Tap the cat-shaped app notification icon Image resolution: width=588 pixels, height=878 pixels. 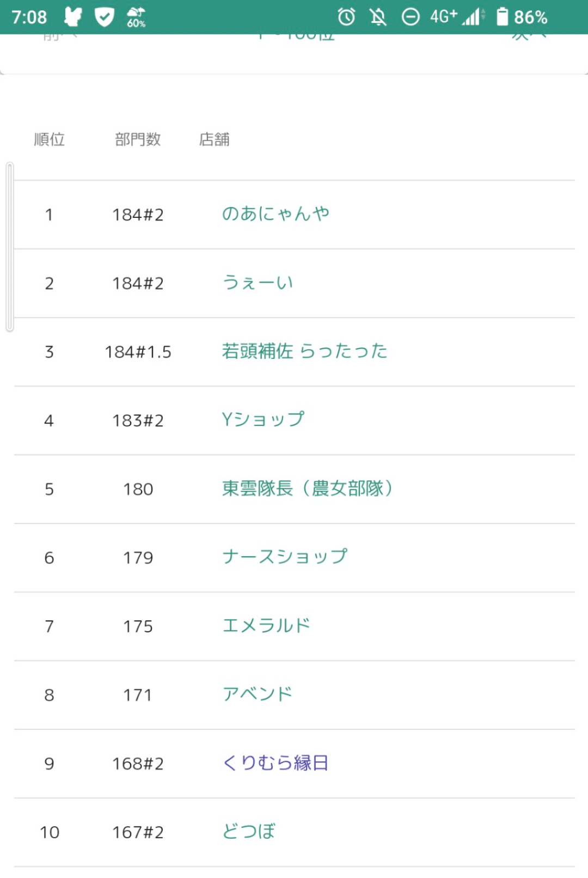[x=73, y=17]
